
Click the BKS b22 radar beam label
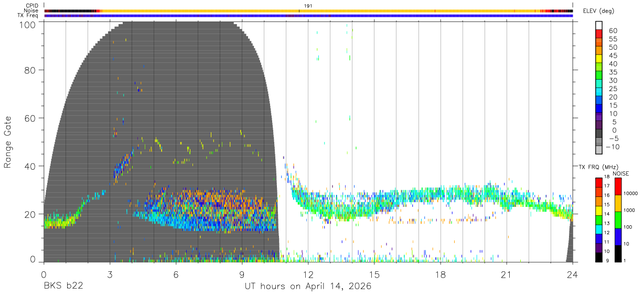point(63,287)
